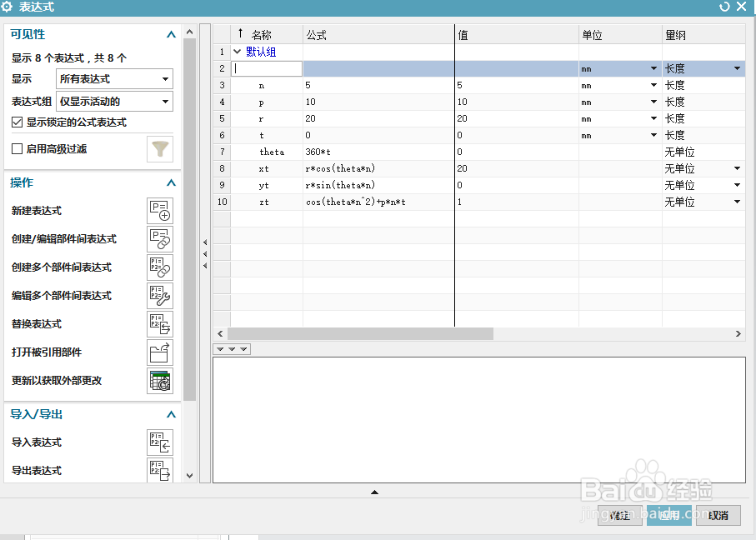The height and width of the screenshot is (540, 756).
Task: Select the 替换表达式 (Replace Expression) icon
Action: (159, 324)
